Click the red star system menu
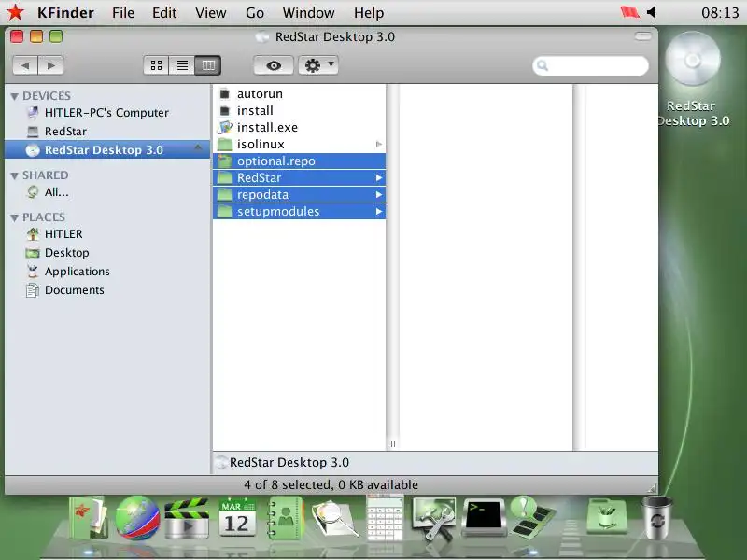Image resolution: width=747 pixels, height=560 pixels. (x=15, y=12)
